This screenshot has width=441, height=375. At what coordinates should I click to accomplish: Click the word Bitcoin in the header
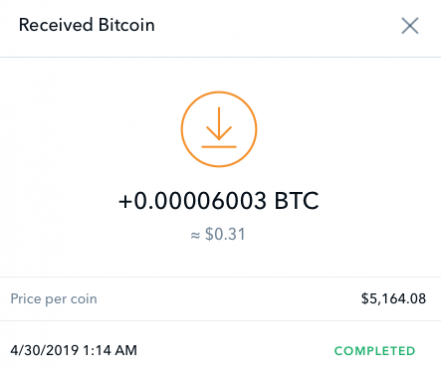126,25
